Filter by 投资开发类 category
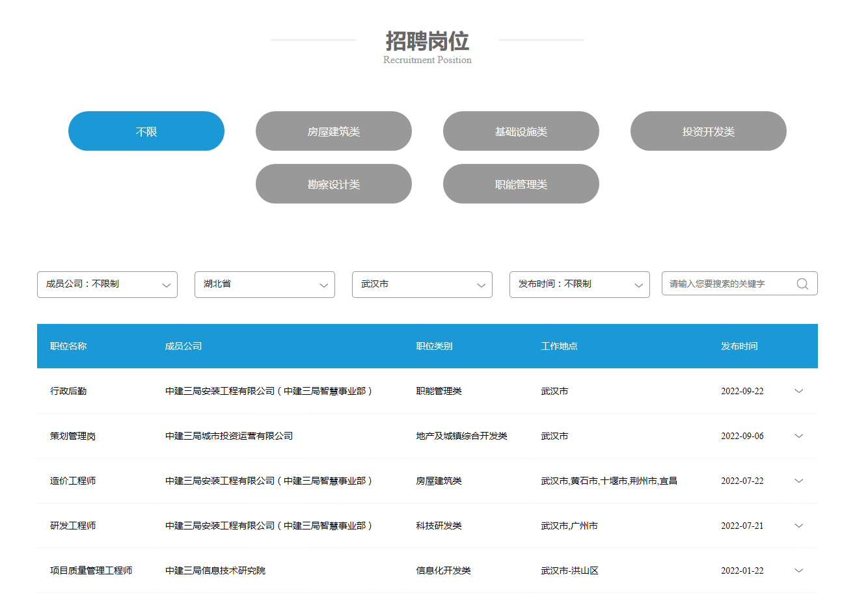The image size is (855, 616). (709, 131)
